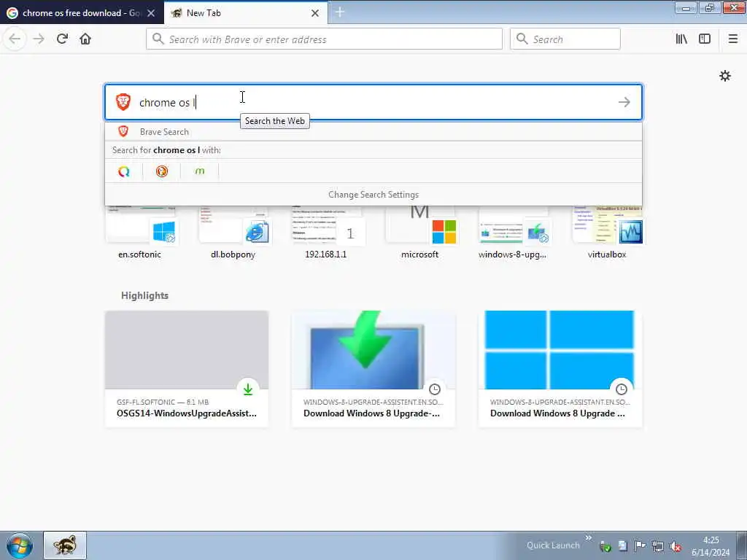Reload the current page
747x560 pixels.
(62, 39)
